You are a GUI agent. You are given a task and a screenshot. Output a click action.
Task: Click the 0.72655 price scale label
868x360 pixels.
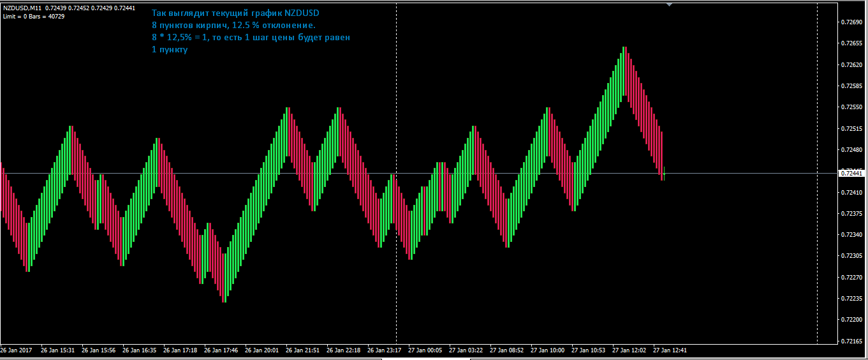852,43
